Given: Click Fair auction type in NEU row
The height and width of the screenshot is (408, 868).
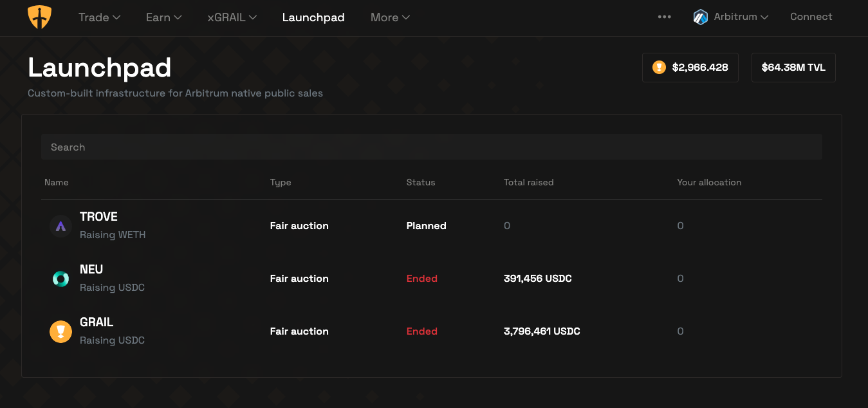Looking at the screenshot, I should [299, 279].
